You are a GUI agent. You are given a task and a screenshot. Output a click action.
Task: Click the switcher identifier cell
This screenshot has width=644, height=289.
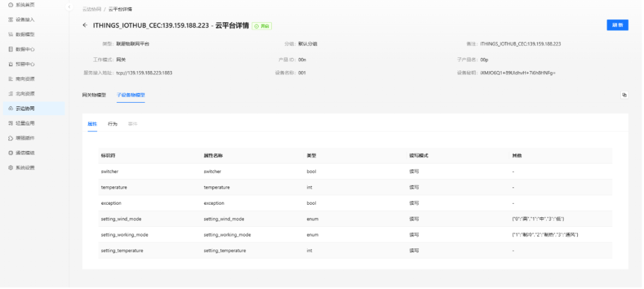coord(110,171)
